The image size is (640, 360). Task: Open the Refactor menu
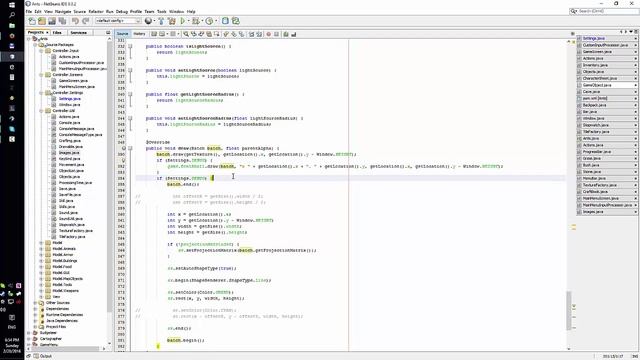[96, 11]
